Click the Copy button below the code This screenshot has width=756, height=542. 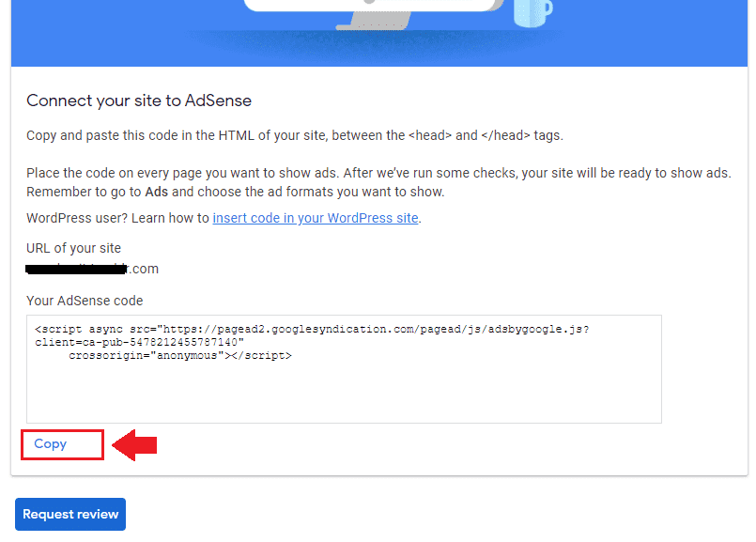pyautogui.click(x=50, y=443)
